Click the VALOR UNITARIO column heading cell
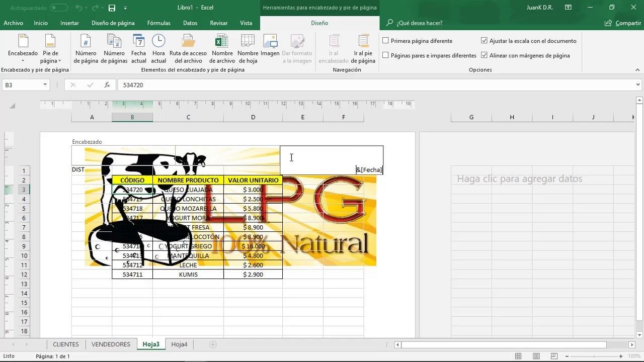Viewport: 644px width, 362px height. (253, 180)
